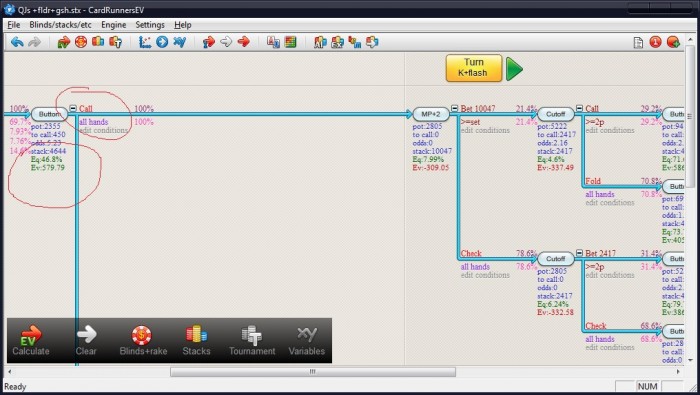This screenshot has width=700, height=395.
Task: Click the green play triangle beside Turn K+flash
Action: [x=514, y=69]
